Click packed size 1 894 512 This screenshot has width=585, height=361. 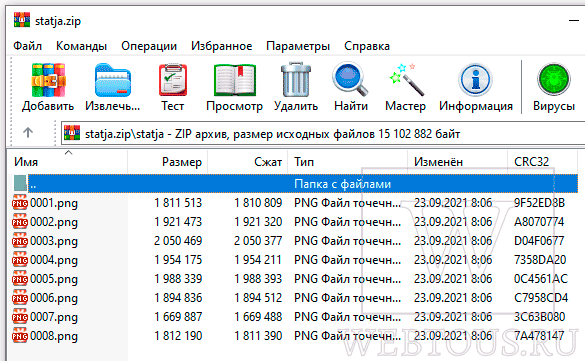pyautogui.click(x=258, y=298)
